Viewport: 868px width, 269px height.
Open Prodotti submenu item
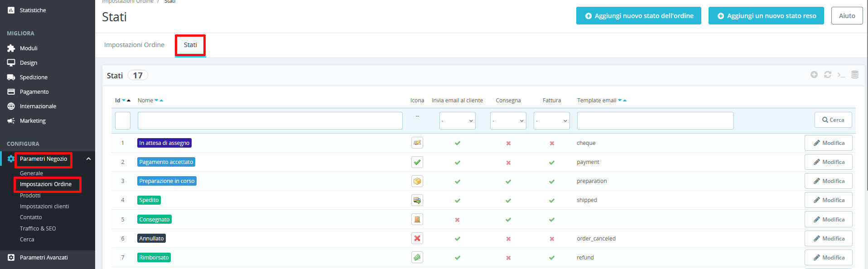click(30, 195)
